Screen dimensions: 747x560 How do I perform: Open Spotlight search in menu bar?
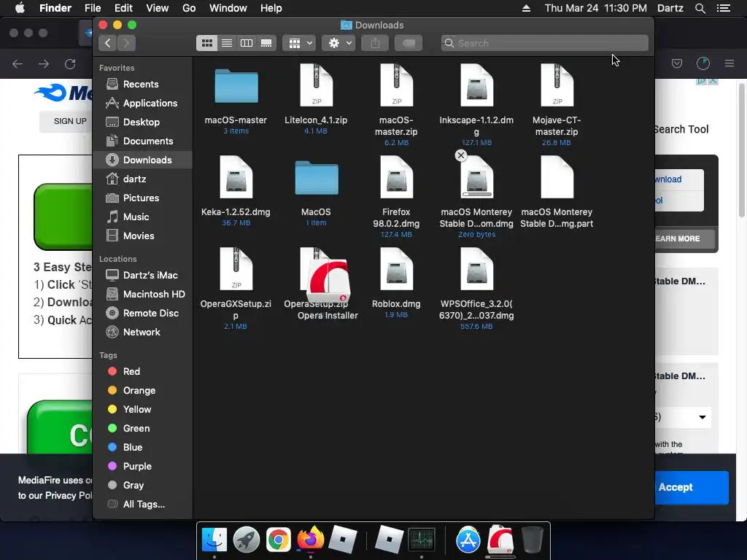point(700,8)
